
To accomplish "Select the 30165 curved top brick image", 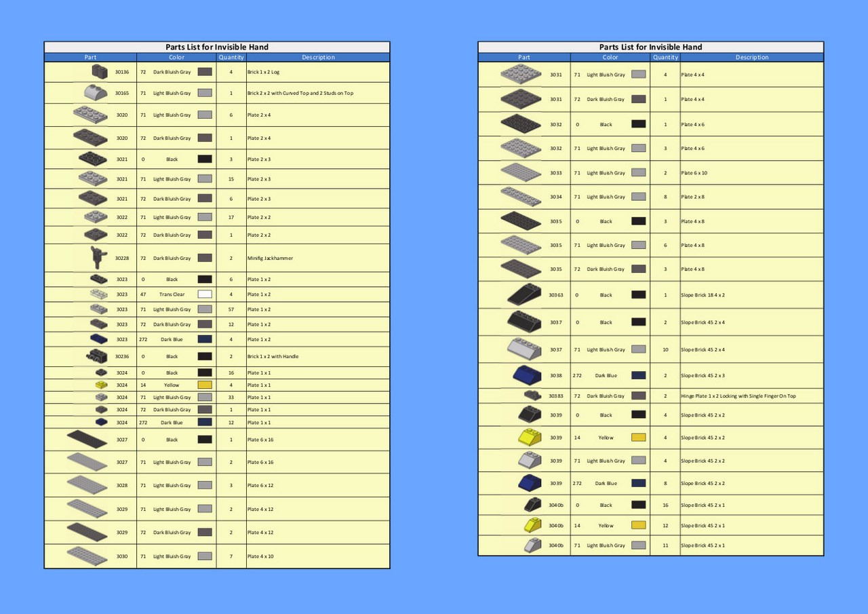I will 96,92.
